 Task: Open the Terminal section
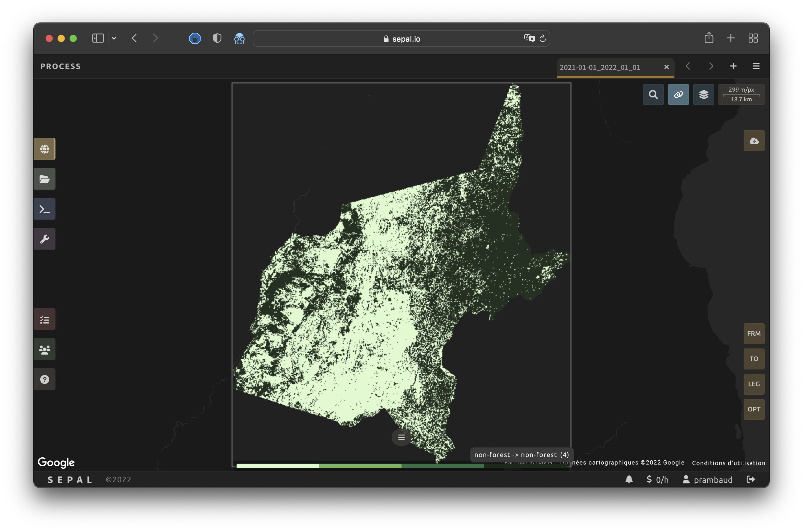44,209
